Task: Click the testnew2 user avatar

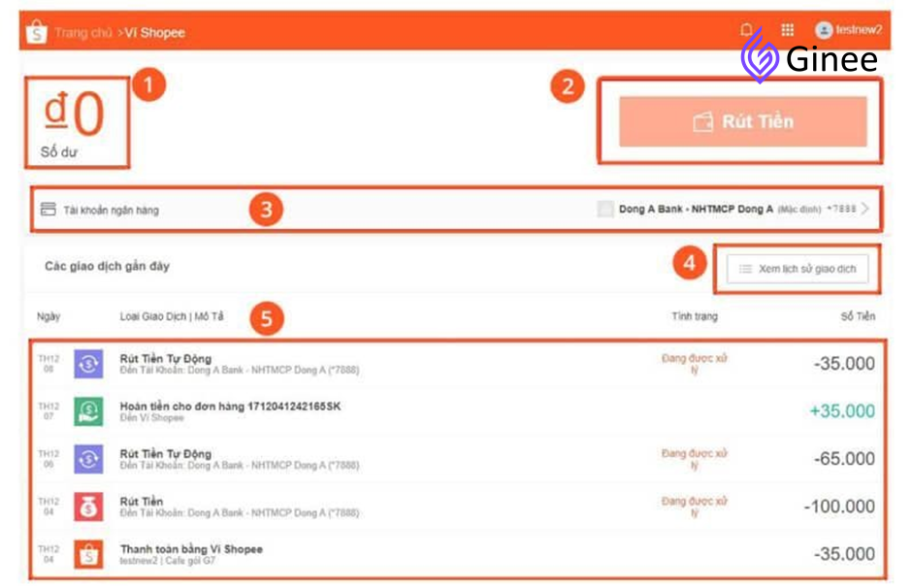Action: click(x=823, y=30)
